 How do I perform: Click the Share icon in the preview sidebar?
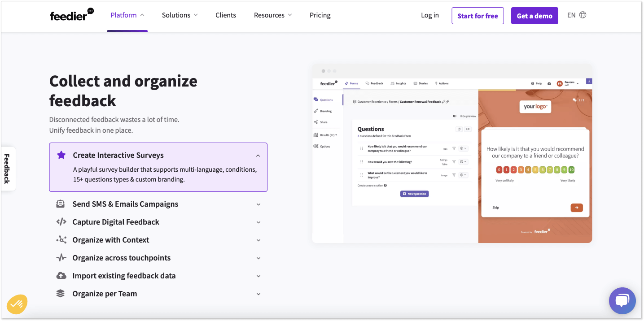point(316,122)
